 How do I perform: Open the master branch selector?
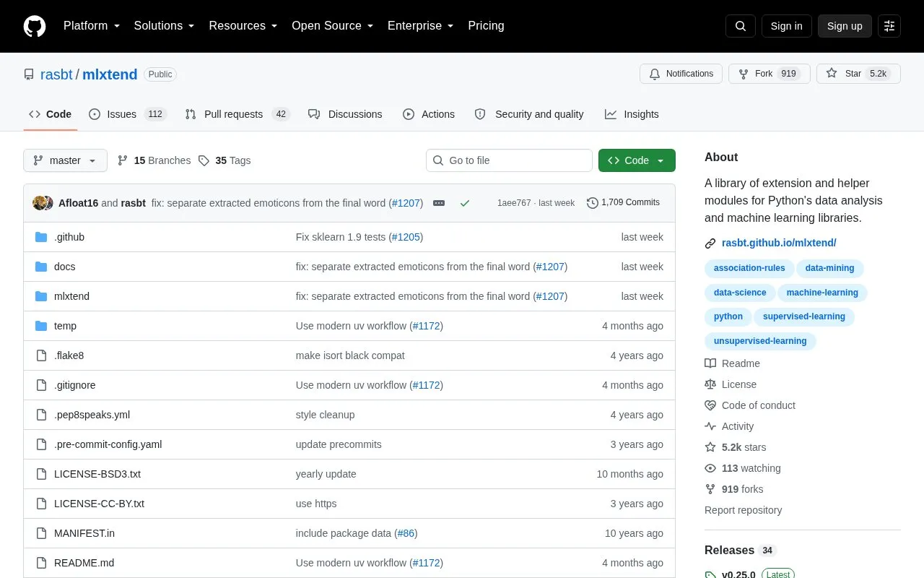pos(65,160)
